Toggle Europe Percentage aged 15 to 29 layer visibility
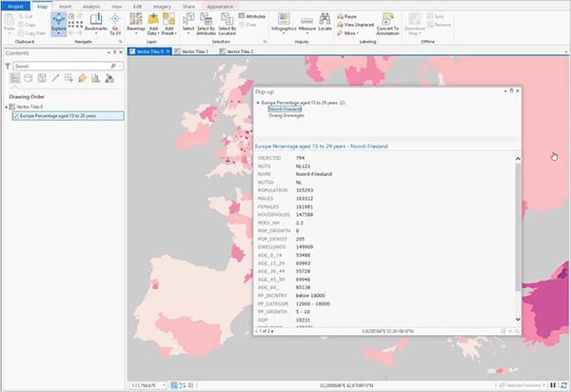The image size is (571, 392). coord(16,116)
